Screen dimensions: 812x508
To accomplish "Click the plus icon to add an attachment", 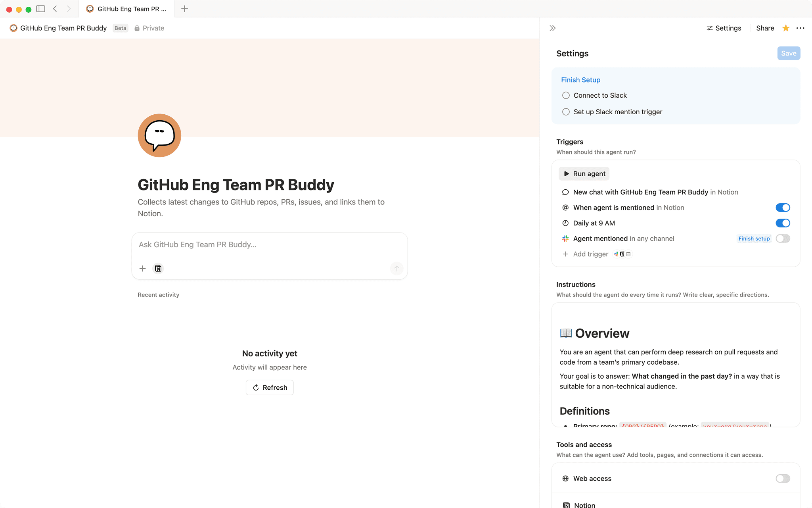I will tap(142, 268).
